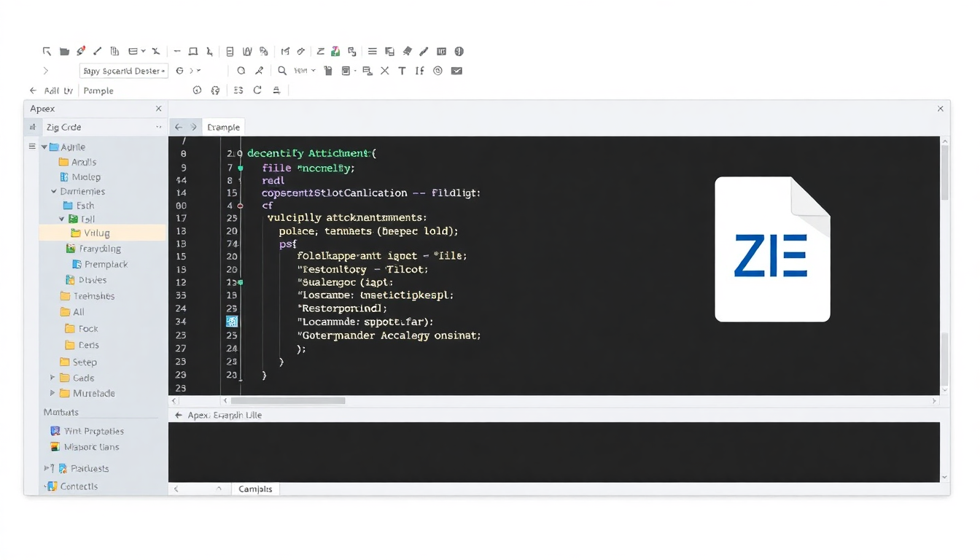This screenshot has height=560, width=980.
Task: Expand the Gads folder in the sidebar
Action: [51, 378]
